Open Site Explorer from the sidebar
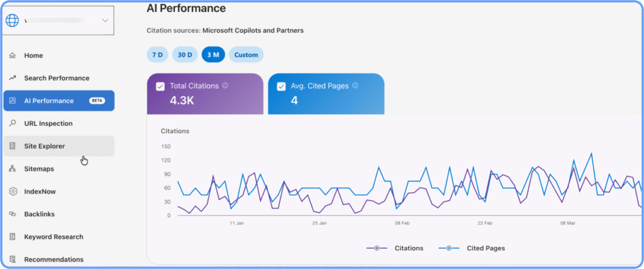The height and width of the screenshot is (269, 644). pos(45,146)
